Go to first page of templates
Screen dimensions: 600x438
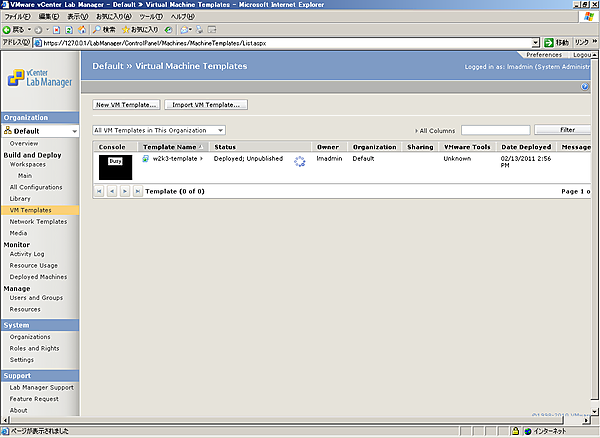click(x=99, y=190)
